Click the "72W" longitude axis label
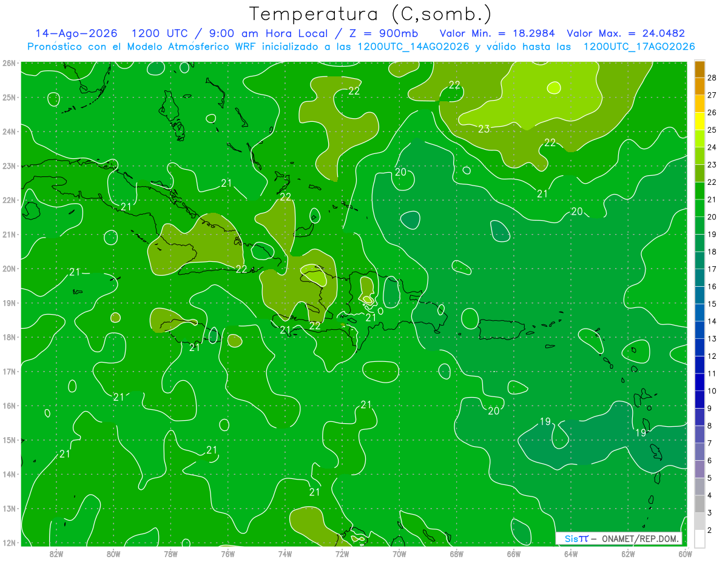 (x=342, y=554)
